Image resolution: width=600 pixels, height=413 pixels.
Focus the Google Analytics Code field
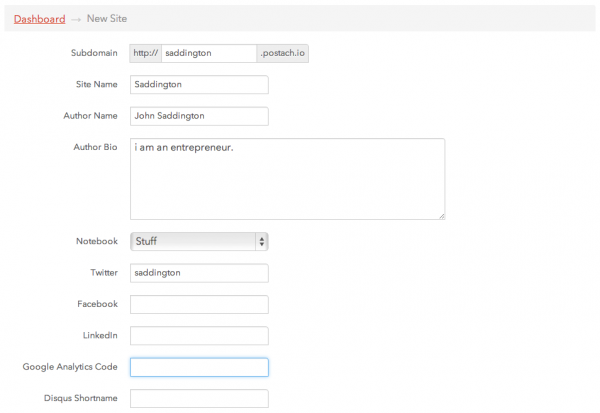(199, 367)
